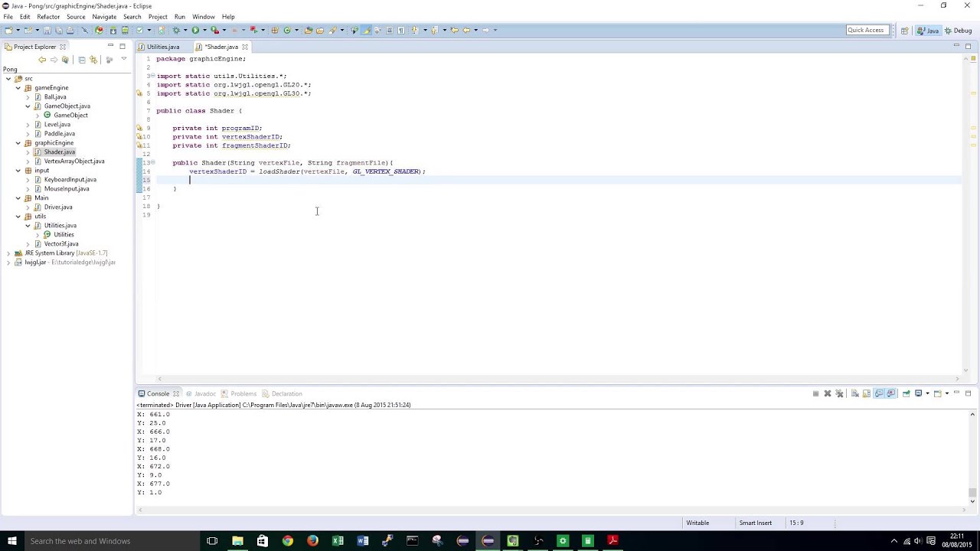
Task: Click the Open Perspective icon
Action: click(904, 31)
